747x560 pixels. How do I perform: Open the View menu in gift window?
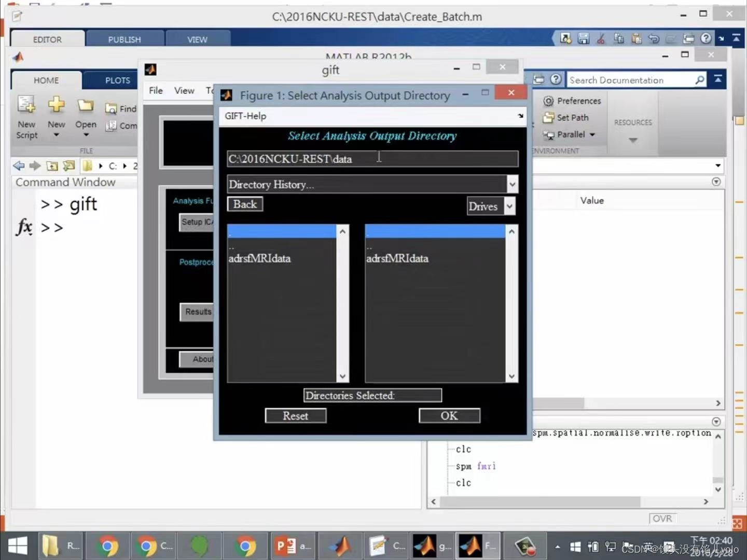coord(184,90)
